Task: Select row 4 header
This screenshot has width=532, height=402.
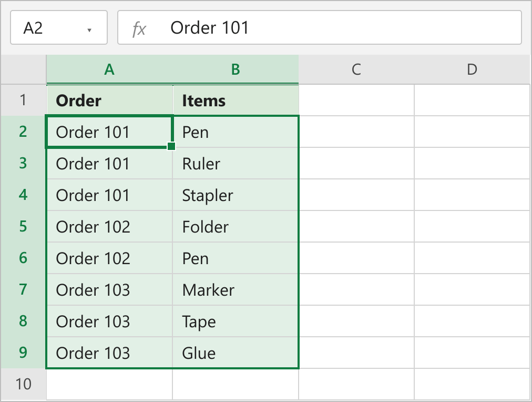Action: click(x=23, y=195)
